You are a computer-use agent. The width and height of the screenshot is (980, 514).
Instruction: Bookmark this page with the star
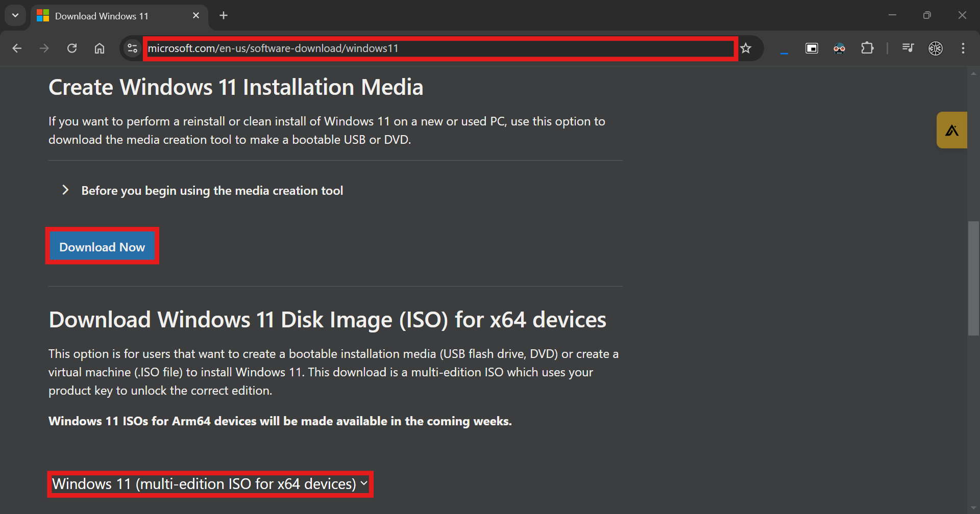[x=746, y=48]
